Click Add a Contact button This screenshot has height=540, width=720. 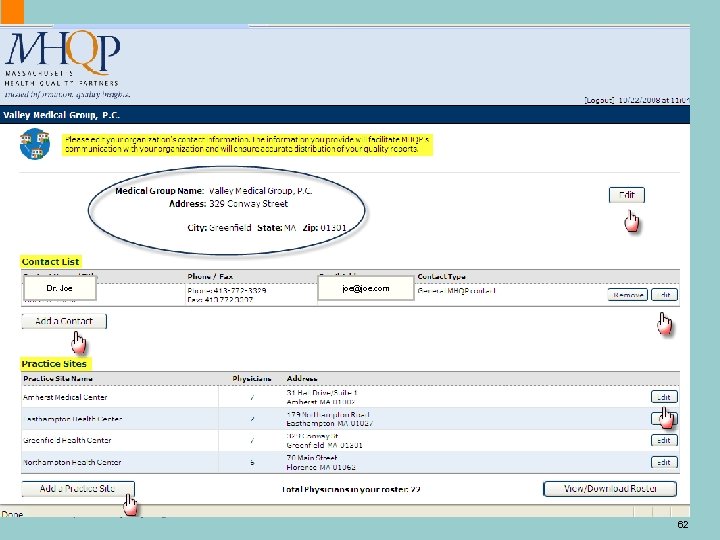tap(64, 321)
